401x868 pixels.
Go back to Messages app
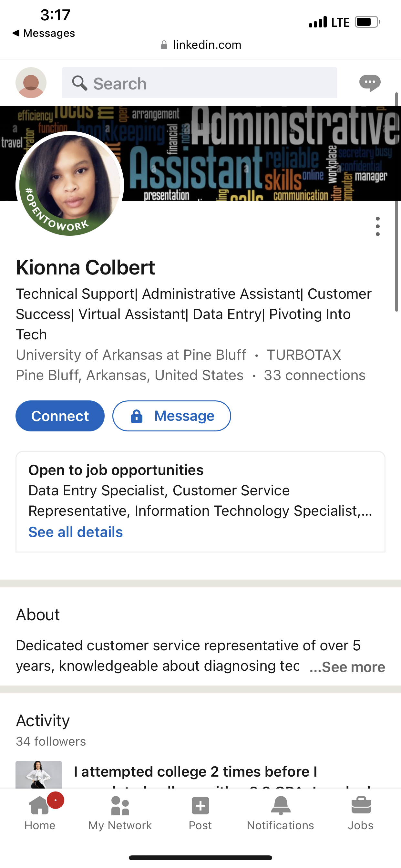point(44,33)
